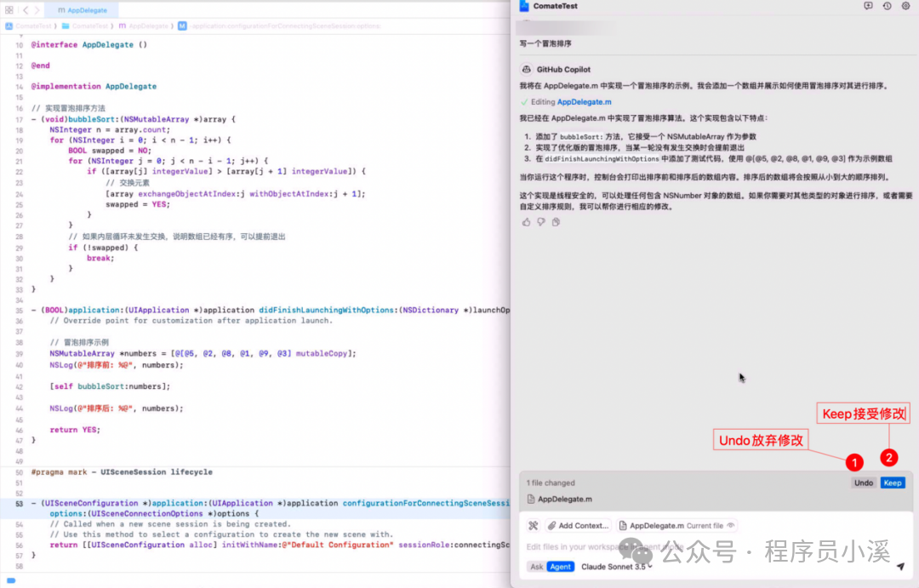
Task: Click line number 53 in gutter
Action: pos(20,504)
